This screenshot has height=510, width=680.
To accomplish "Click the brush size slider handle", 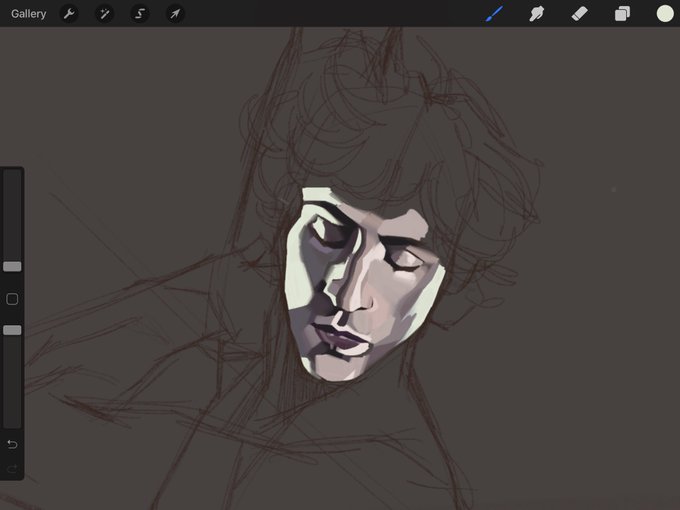I will pyautogui.click(x=12, y=266).
